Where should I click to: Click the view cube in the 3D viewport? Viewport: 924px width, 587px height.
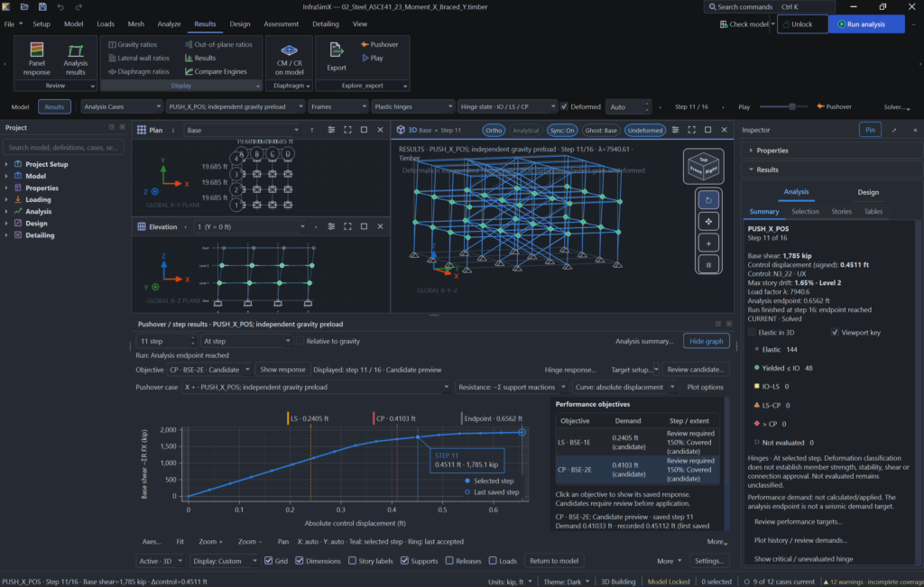pos(704,166)
